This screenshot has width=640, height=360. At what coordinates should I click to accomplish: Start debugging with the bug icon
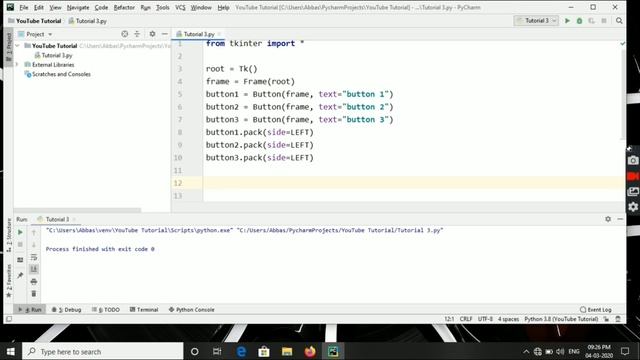[x=579, y=21]
